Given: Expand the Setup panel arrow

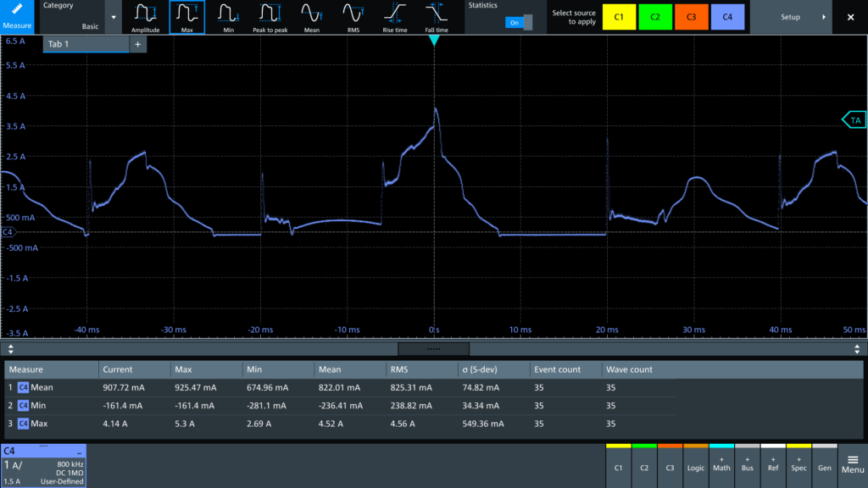Looking at the screenshot, I should tap(824, 17).
